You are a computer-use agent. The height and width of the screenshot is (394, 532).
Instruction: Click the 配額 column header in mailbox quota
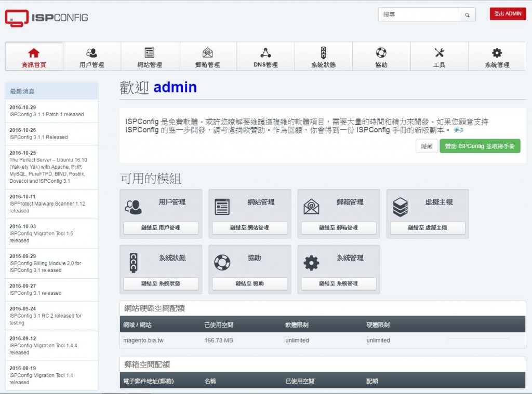pyautogui.click(x=372, y=381)
